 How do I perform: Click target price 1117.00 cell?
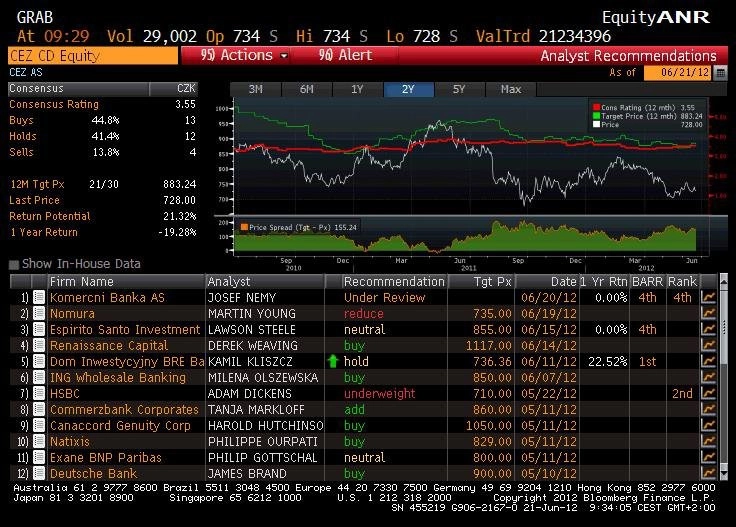pos(488,345)
